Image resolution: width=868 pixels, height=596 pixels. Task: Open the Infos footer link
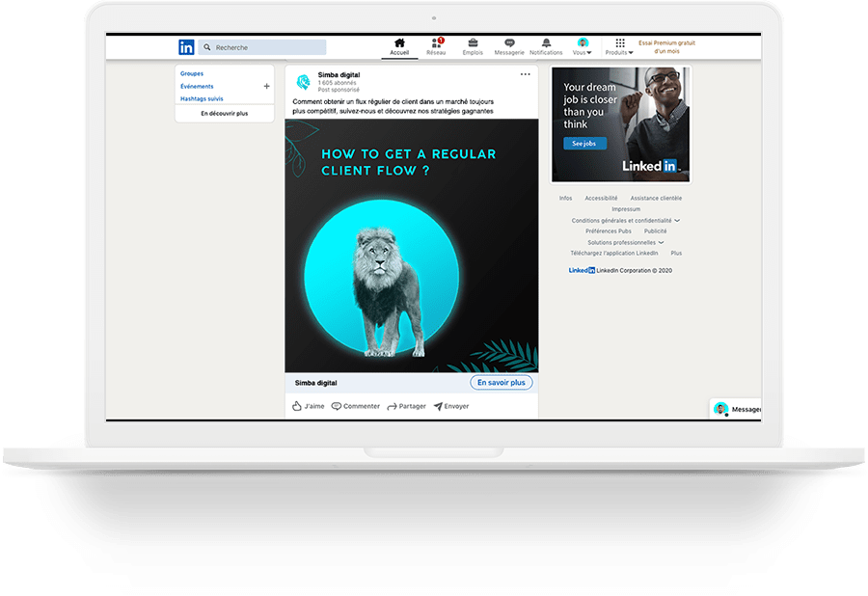pos(565,198)
